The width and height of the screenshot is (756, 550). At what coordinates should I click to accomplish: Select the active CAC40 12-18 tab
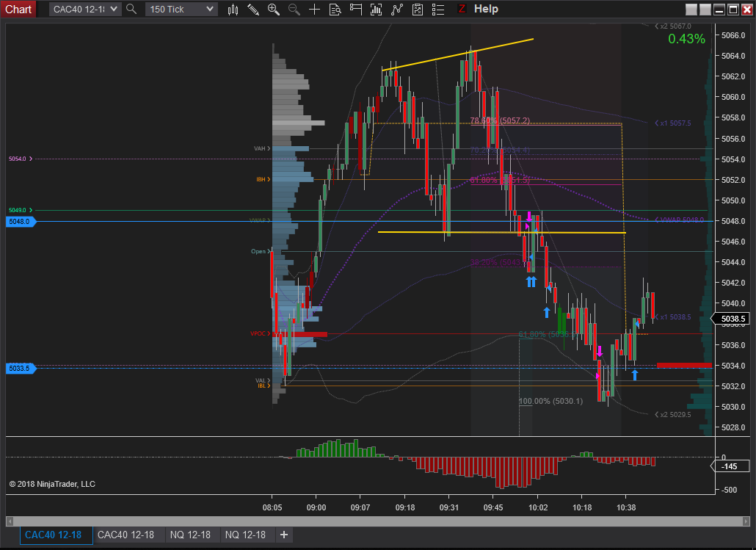pyautogui.click(x=56, y=535)
